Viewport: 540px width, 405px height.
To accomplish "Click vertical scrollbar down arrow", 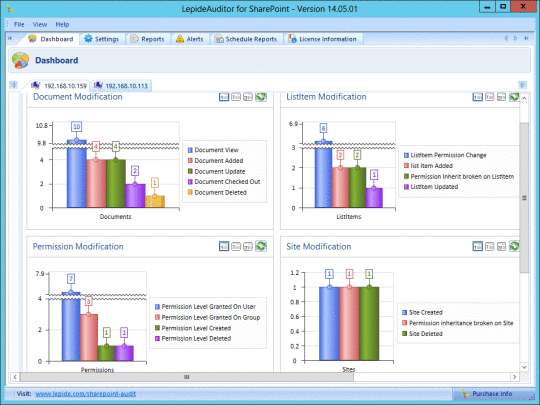I will tap(524, 367).
